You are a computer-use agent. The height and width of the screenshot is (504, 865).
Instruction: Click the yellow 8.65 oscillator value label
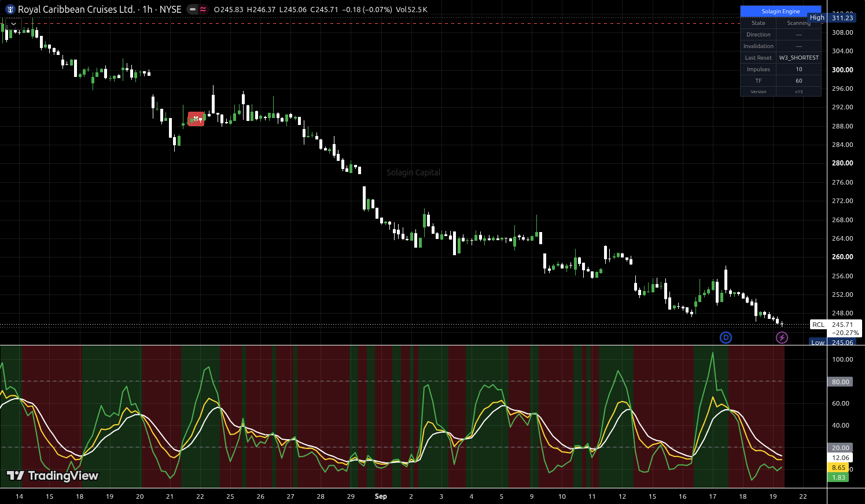tap(838, 468)
